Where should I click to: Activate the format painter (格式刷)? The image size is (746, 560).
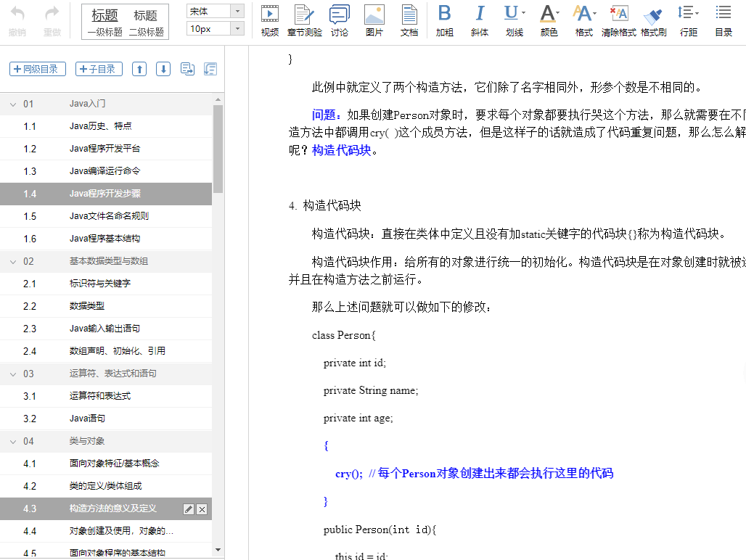pos(653,21)
